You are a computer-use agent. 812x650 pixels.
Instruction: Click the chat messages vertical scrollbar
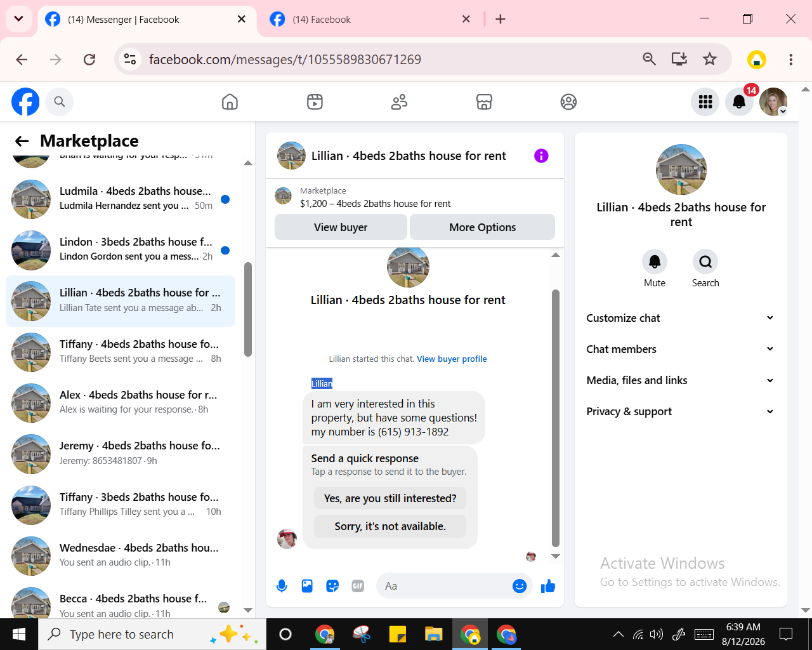(x=556, y=418)
